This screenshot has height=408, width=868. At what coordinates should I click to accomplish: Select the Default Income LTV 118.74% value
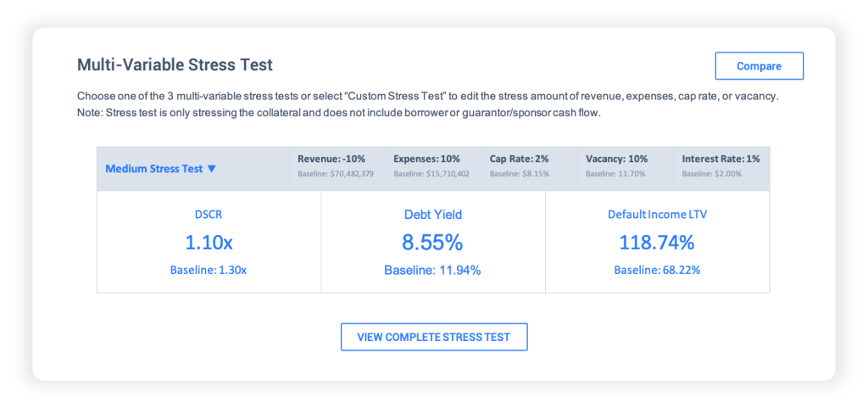point(657,243)
